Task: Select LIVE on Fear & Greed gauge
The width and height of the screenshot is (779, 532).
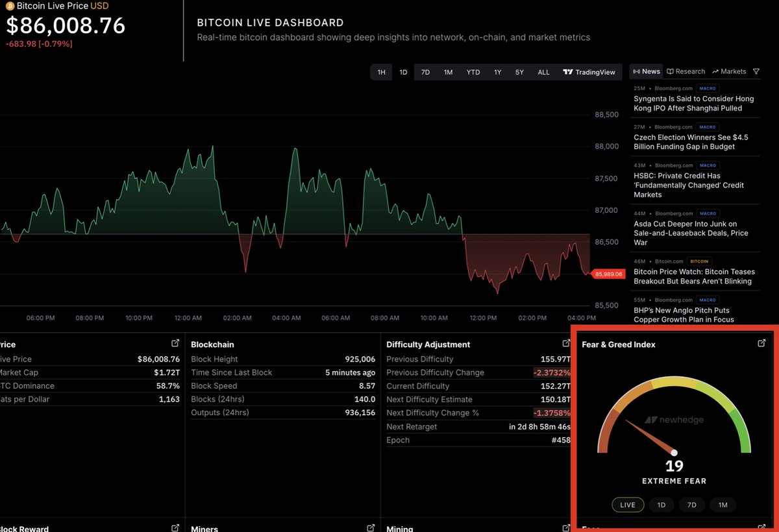Action: [x=628, y=505]
